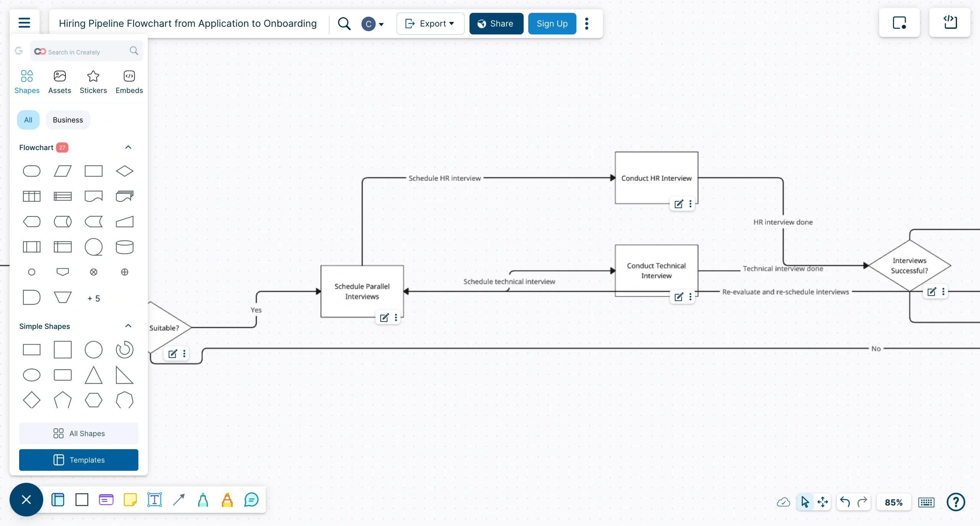Open the comment tool

251,500
